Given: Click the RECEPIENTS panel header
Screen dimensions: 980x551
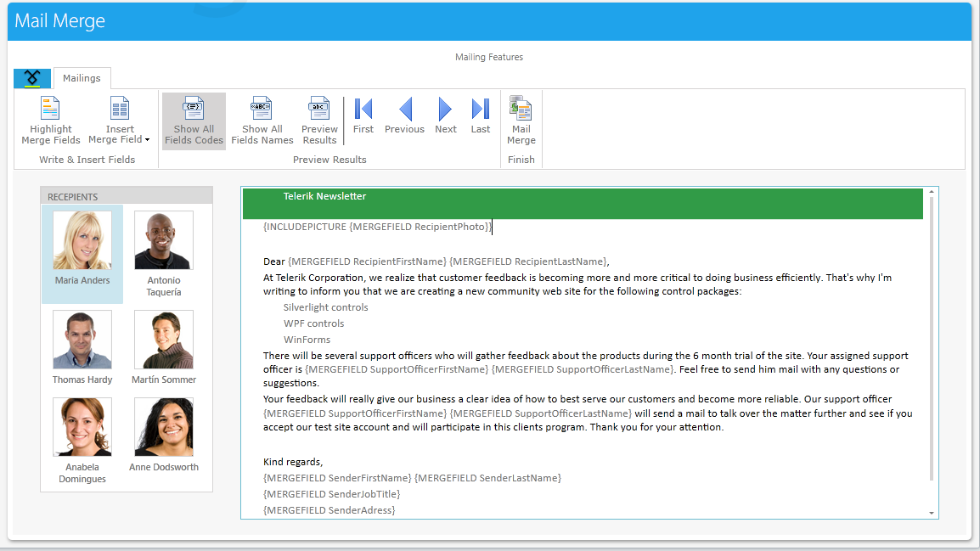Looking at the screenshot, I should tap(127, 196).
